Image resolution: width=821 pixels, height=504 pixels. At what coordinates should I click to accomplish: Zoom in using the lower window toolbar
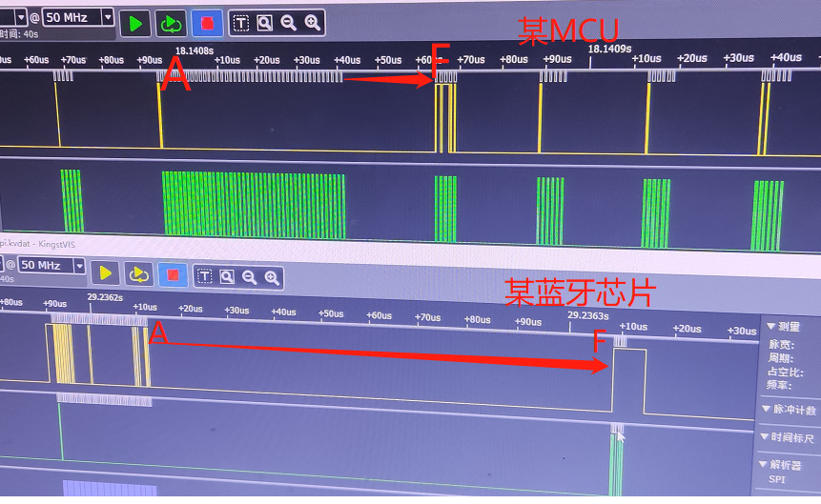273,277
